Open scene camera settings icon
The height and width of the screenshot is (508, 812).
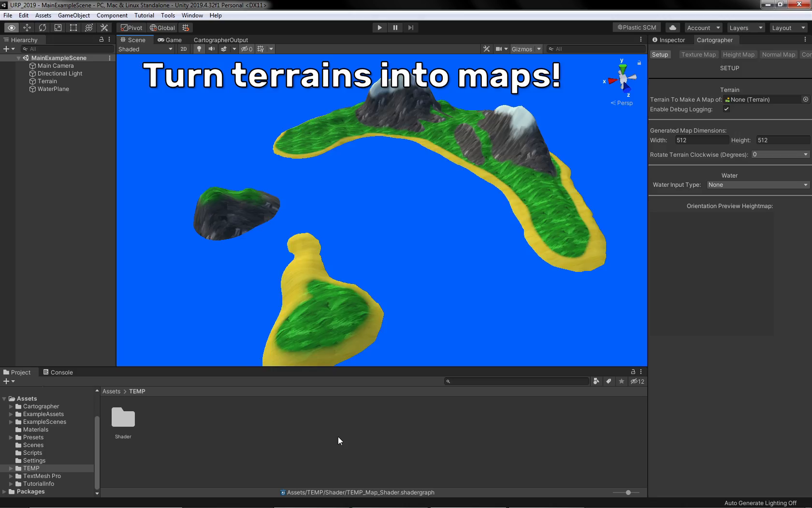coord(499,49)
